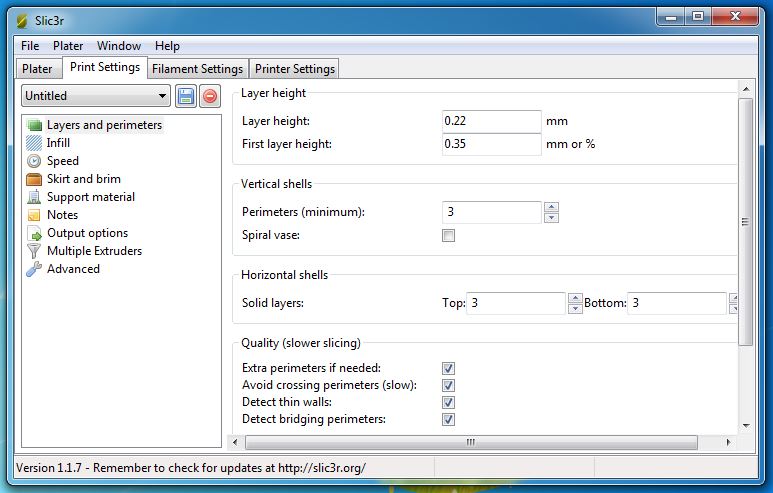
Task: Click the Layers and perimeters green icon
Action: [x=34, y=125]
